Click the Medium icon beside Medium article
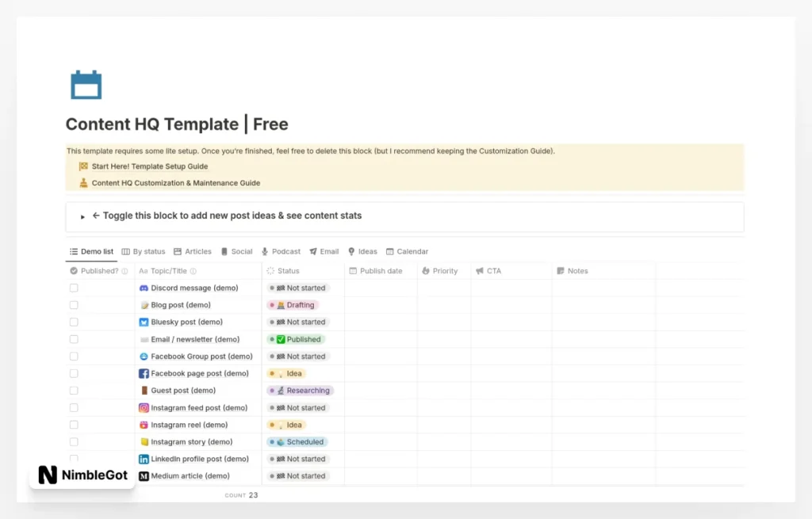This screenshot has height=519, width=812. 144,476
